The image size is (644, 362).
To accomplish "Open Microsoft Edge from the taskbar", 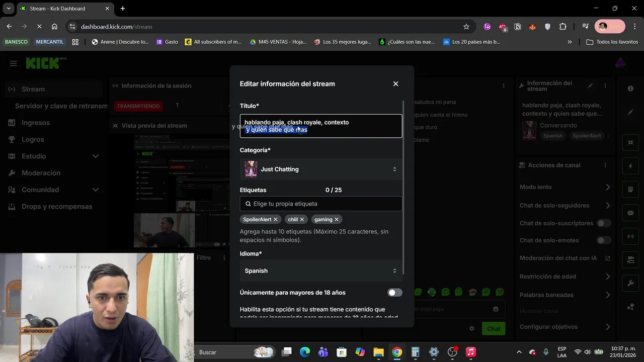I will coord(305,352).
